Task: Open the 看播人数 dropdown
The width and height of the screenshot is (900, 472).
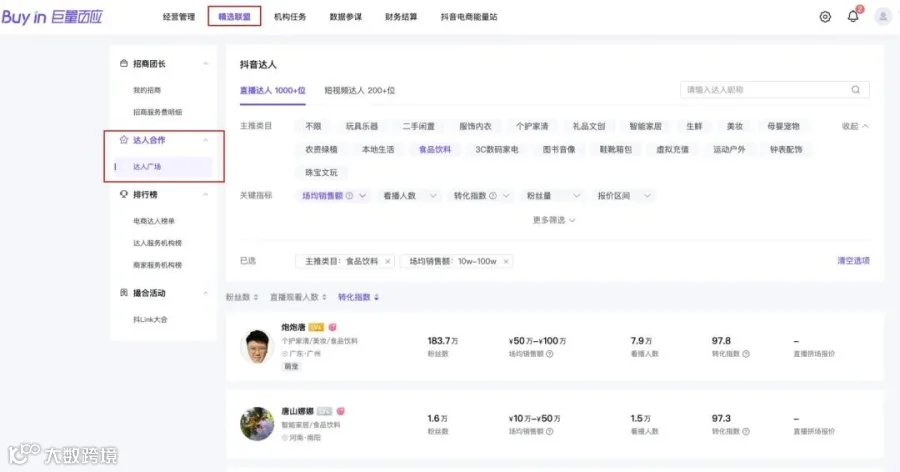Action: [410, 195]
